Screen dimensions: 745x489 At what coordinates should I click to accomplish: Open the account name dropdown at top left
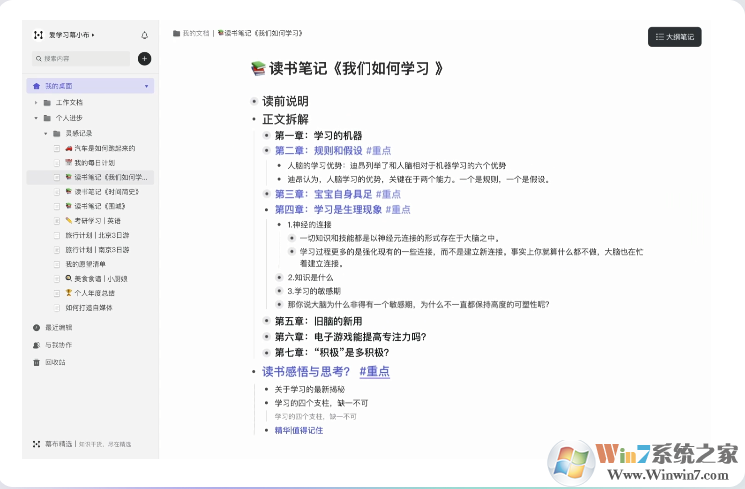(x=72, y=35)
